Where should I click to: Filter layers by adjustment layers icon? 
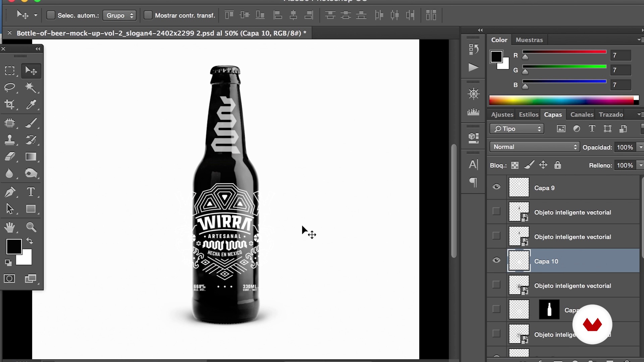click(x=577, y=129)
